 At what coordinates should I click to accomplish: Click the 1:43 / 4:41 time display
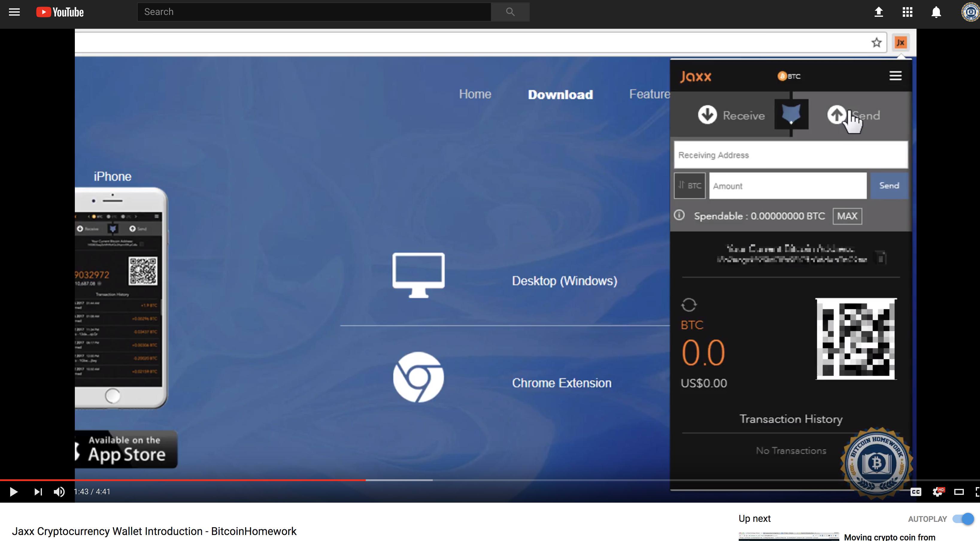point(92,492)
